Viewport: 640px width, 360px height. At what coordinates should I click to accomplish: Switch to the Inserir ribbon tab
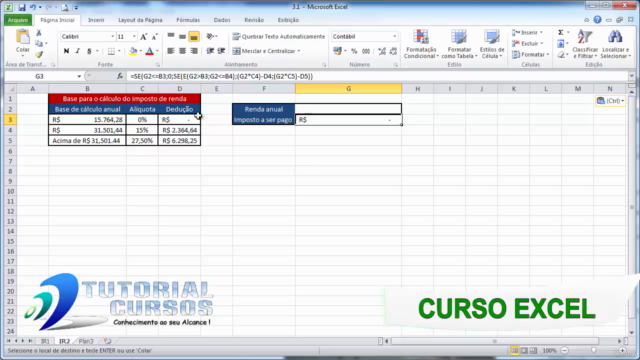pyautogui.click(x=96, y=20)
